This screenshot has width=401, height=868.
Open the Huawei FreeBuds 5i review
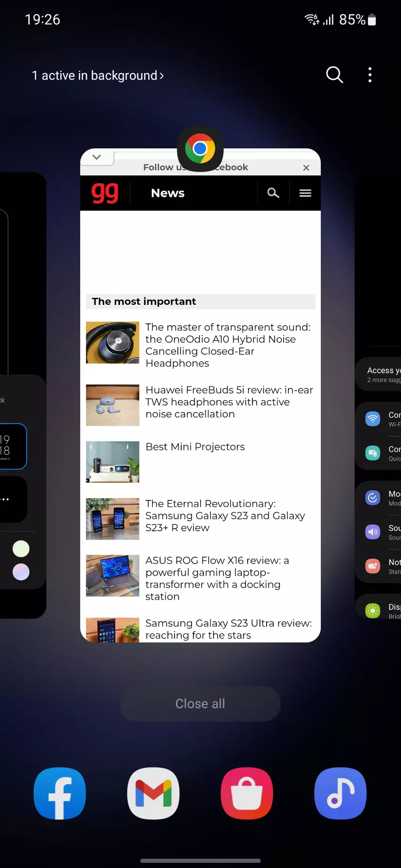pos(229,402)
